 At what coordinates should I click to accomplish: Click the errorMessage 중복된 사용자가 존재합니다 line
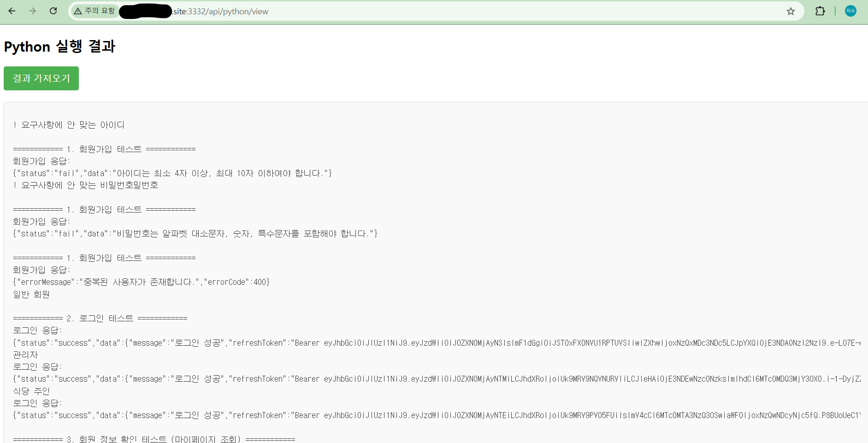(x=141, y=282)
